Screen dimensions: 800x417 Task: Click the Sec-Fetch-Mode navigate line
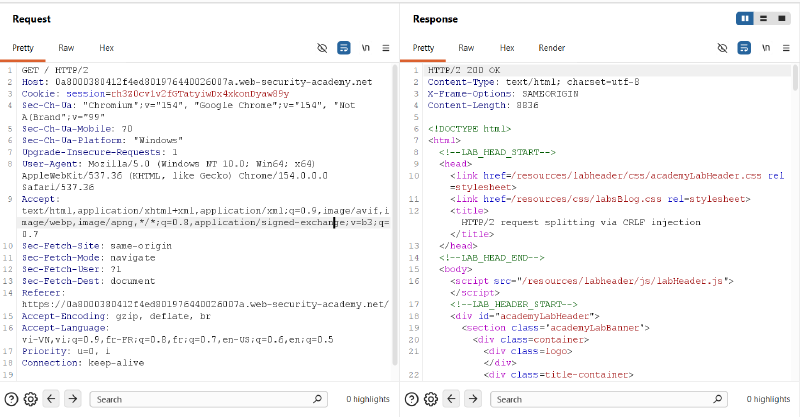88,257
